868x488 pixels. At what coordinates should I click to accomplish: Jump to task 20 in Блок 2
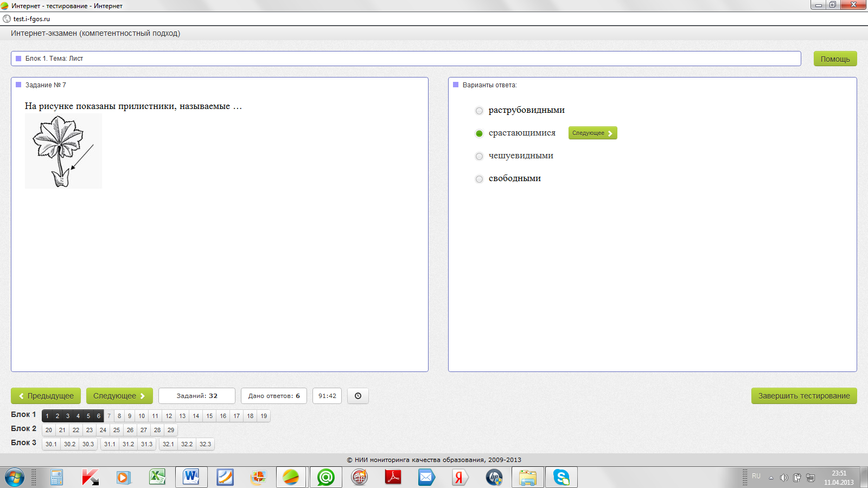(x=49, y=430)
